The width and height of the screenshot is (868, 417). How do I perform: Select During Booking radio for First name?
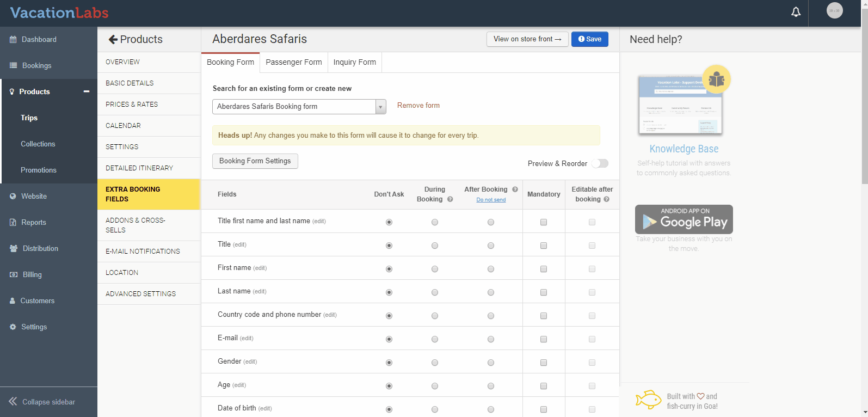[434, 269]
